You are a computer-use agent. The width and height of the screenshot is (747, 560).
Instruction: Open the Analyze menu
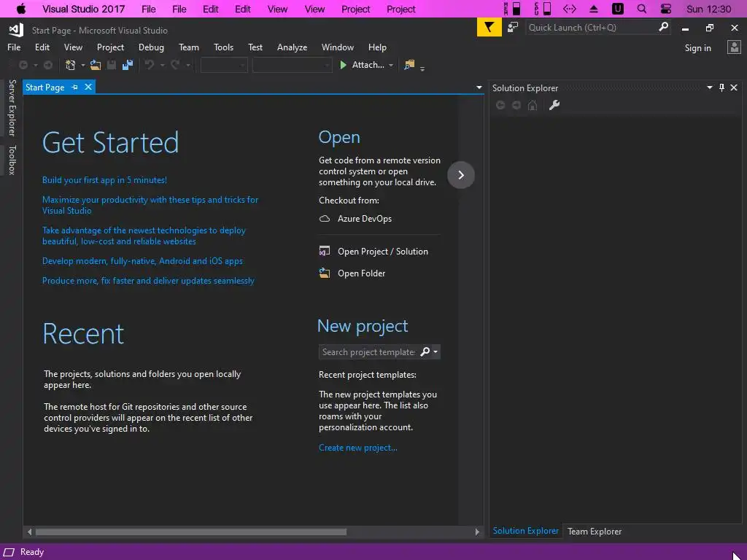tap(292, 47)
